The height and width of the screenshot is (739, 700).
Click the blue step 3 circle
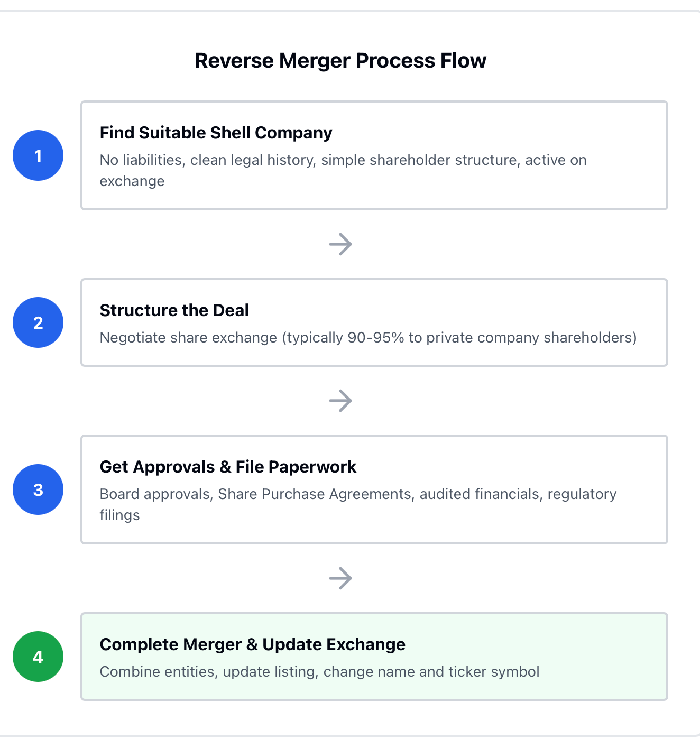click(38, 489)
